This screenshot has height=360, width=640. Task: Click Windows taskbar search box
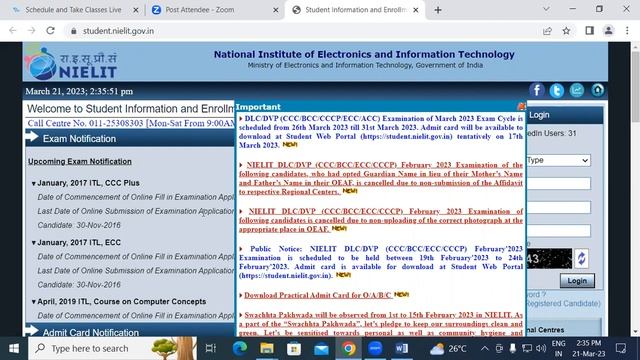[x=112, y=348]
